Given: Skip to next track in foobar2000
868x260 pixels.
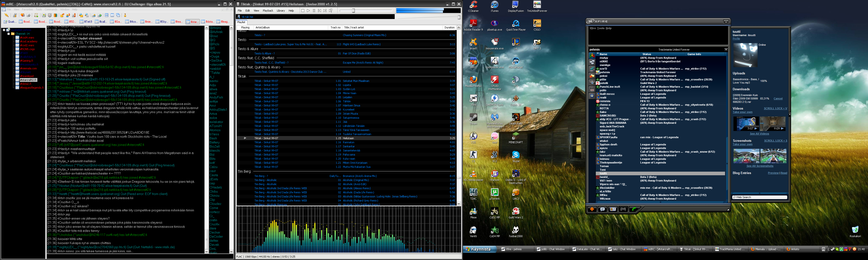Looking at the screenshot, I should pos(325,11).
